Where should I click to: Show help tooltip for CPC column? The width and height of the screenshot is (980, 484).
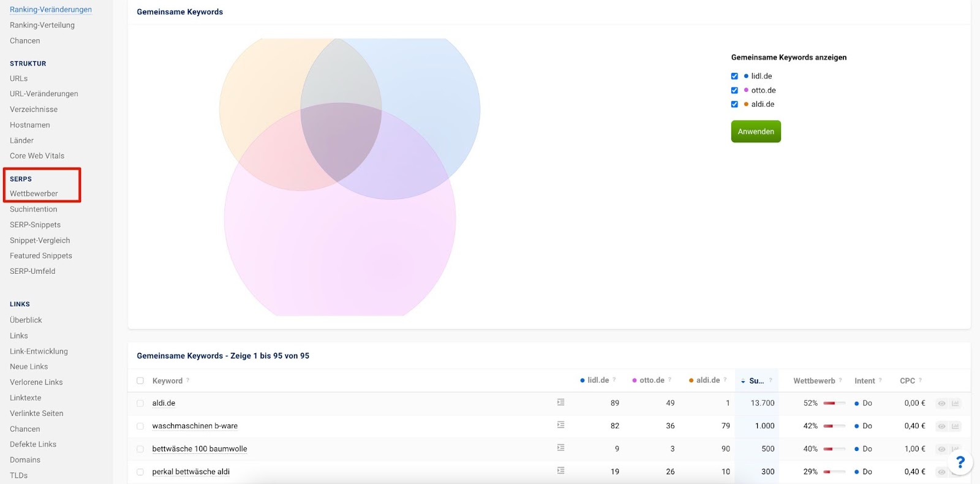(x=920, y=380)
